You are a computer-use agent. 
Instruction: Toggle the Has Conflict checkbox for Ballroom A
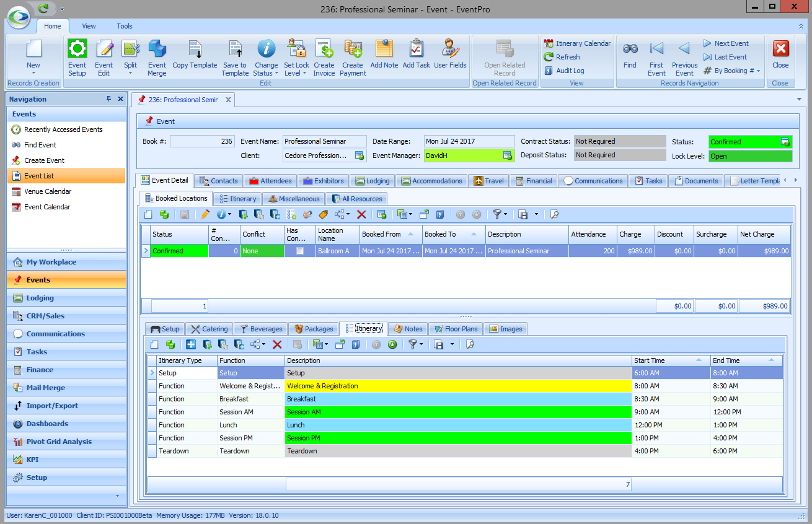300,251
